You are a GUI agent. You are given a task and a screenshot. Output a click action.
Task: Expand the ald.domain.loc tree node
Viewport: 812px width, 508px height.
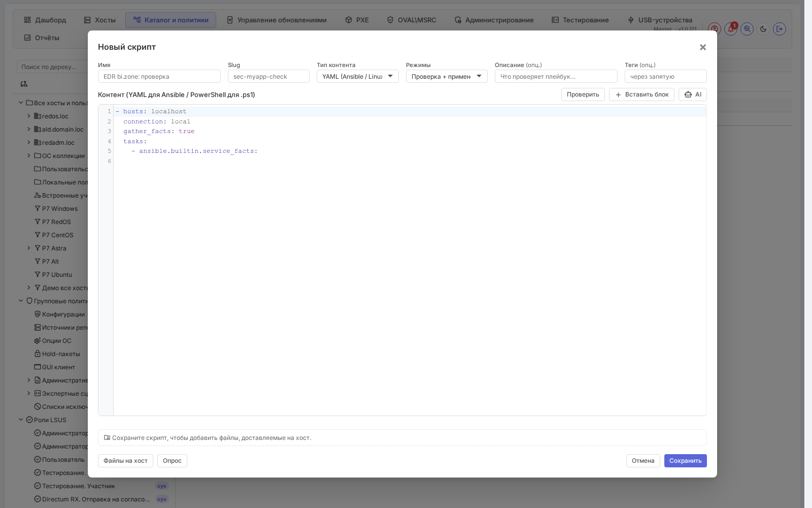[28, 129]
